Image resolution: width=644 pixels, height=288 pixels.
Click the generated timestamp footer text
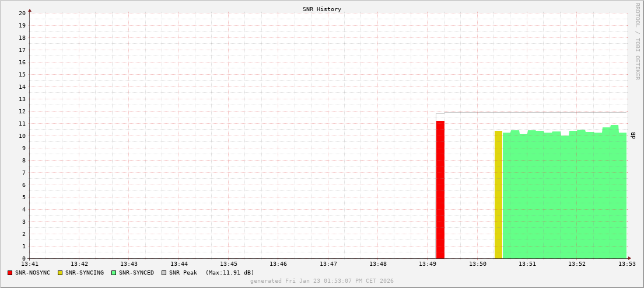click(x=321, y=281)
